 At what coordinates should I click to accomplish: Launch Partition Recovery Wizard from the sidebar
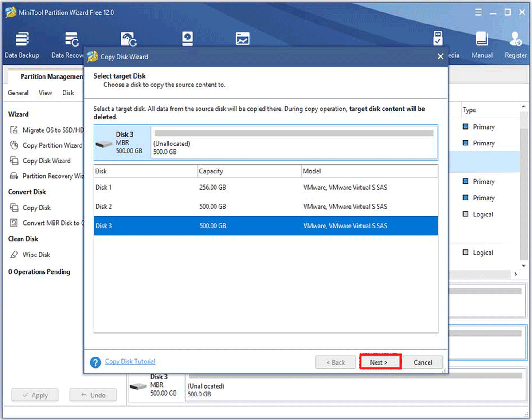point(47,176)
